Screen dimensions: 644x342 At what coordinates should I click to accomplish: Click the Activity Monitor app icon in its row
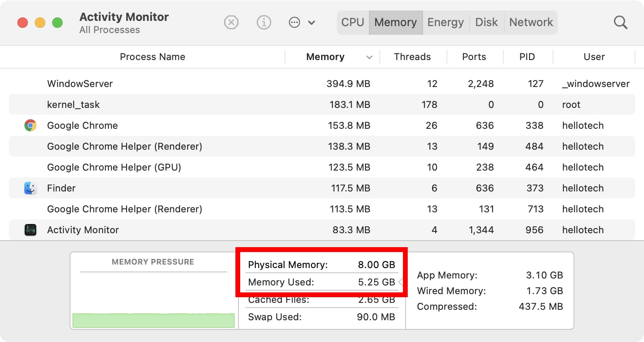[30, 230]
